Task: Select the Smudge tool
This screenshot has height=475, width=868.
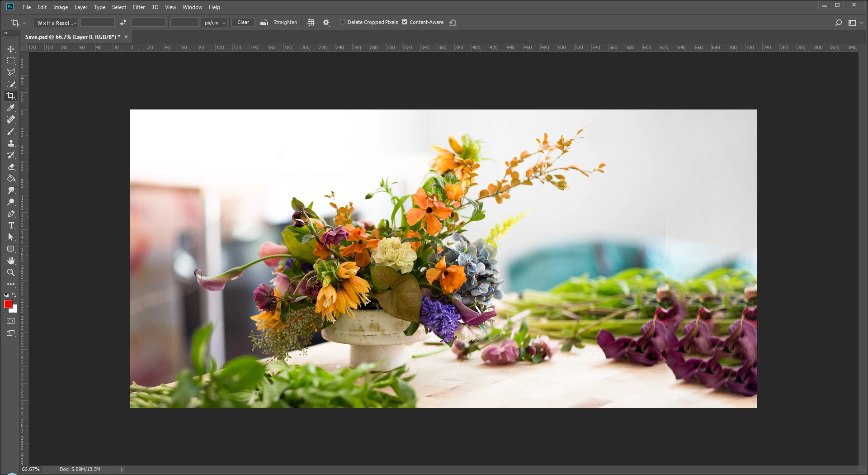Action: (x=11, y=190)
